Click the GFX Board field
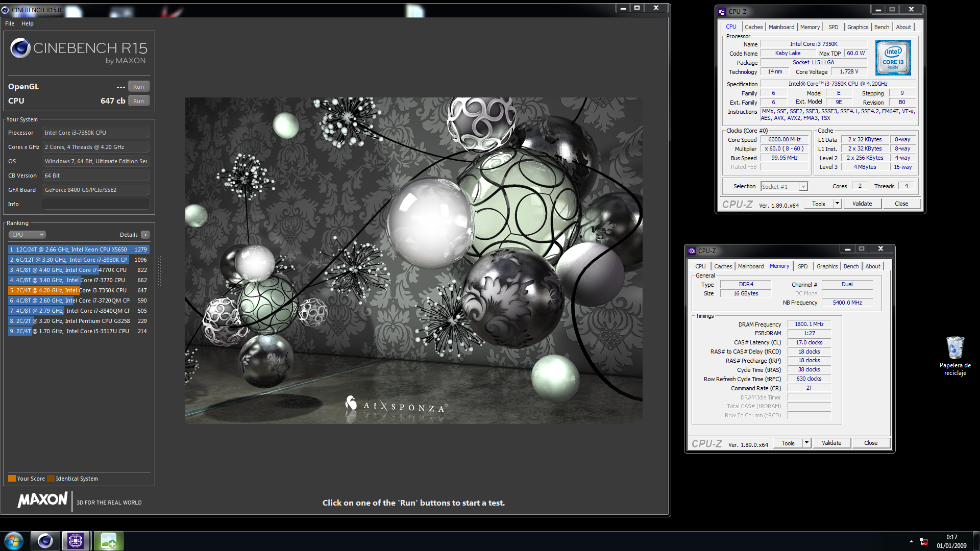 coord(96,190)
